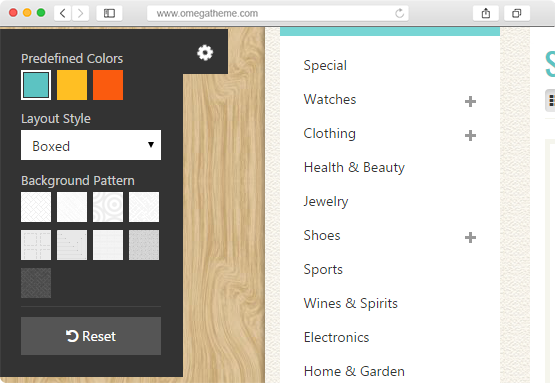Expand the Shoes category plus icon
This screenshot has width=555, height=383.
(470, 238)
